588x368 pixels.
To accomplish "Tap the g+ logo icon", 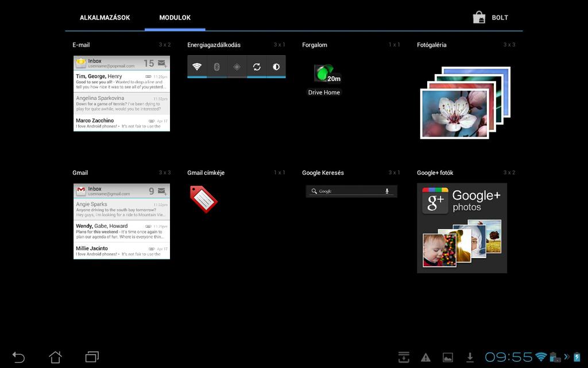I will click(x=435, y=201).
